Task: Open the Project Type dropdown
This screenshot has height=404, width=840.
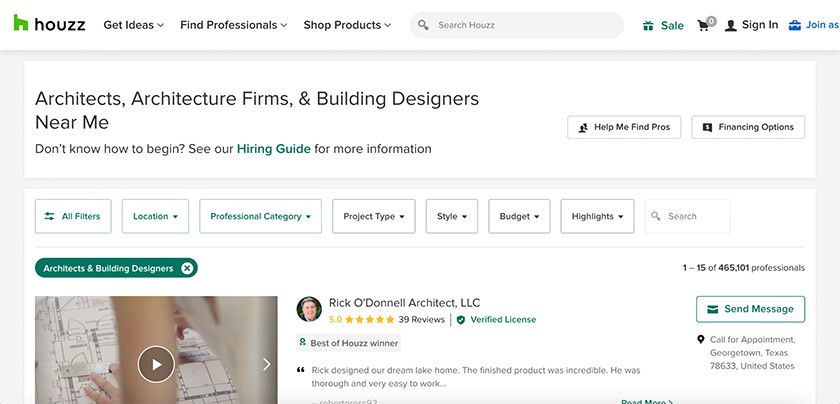Action: (373, 216)
